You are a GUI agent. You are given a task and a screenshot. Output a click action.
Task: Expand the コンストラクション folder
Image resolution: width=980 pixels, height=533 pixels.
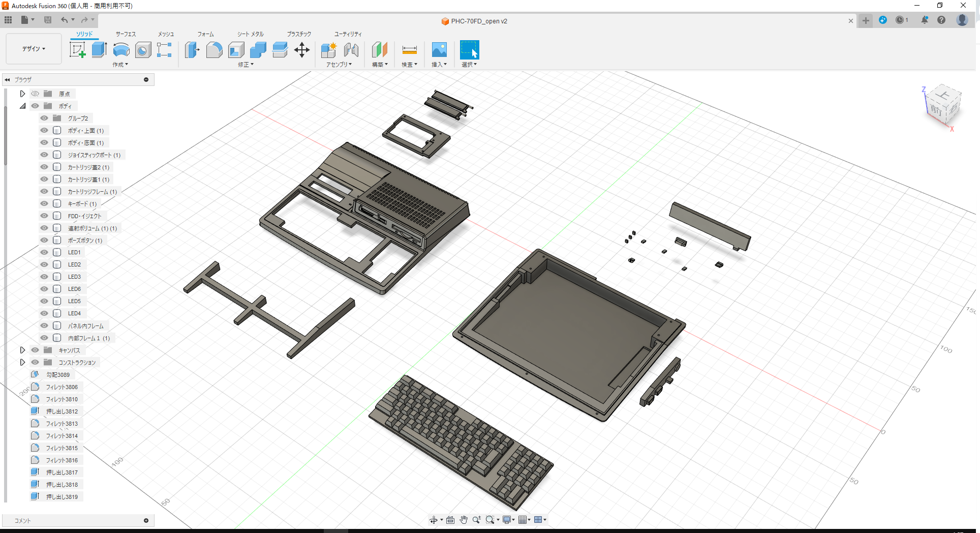click(22, 362)
